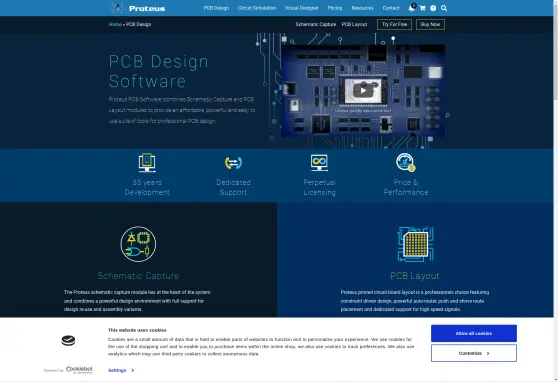The width and height of the screenshot is (558, 382).
Task: Click the Dedicated Support phone icon
Action: (233, 163)
